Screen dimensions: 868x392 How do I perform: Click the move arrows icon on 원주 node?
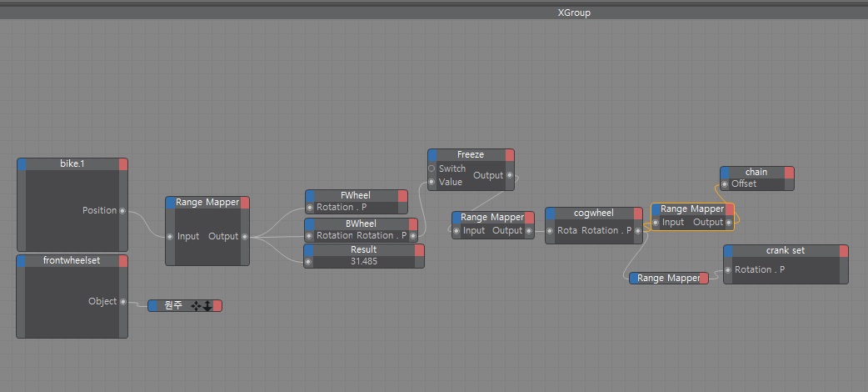tap(196, 306)
